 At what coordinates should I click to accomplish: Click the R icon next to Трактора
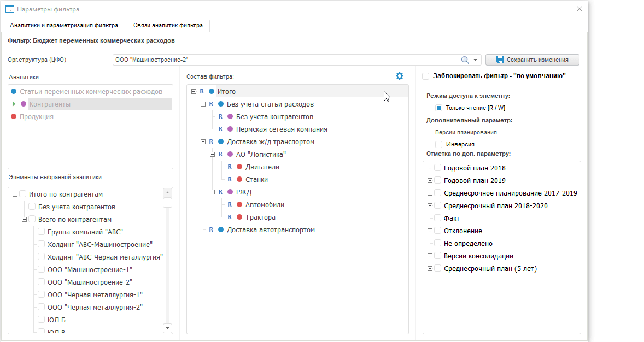point(230,217)
